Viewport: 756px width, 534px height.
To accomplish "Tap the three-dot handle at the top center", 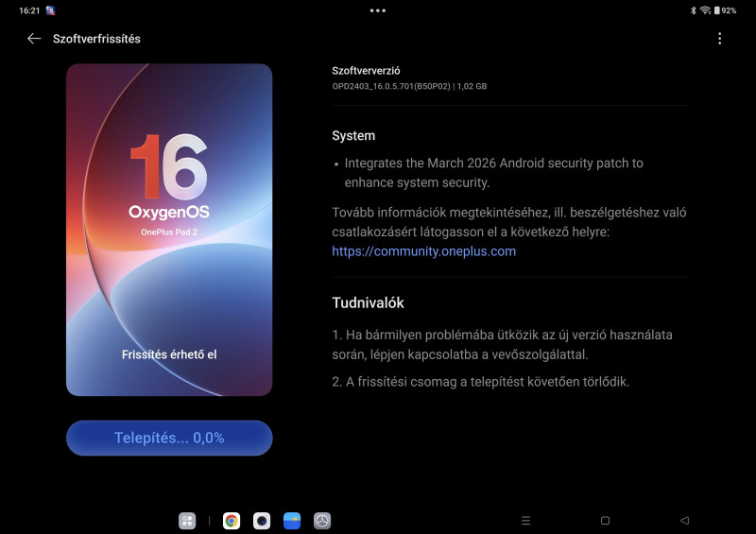I will click(377, 10).
